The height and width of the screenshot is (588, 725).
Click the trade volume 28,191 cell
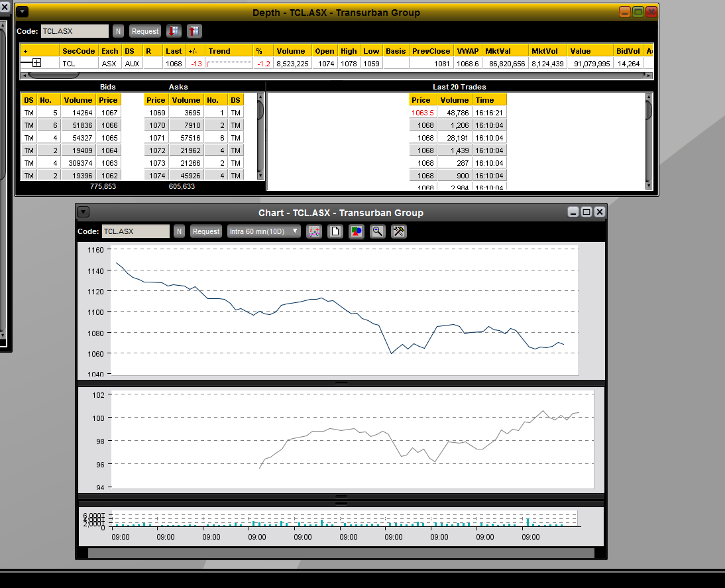click(455, 138)
